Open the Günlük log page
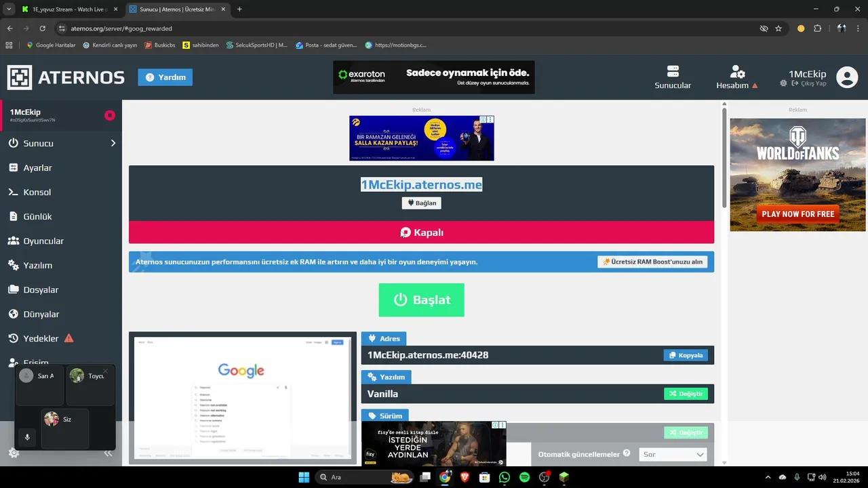 tap(61, 216)
